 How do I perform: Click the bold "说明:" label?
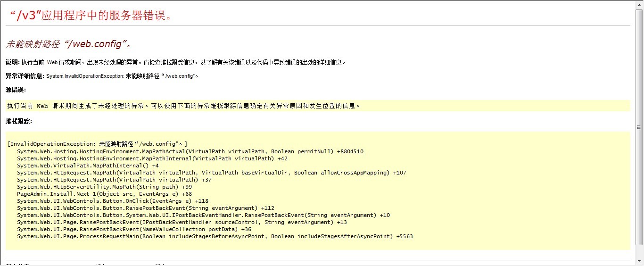(13, 62)
